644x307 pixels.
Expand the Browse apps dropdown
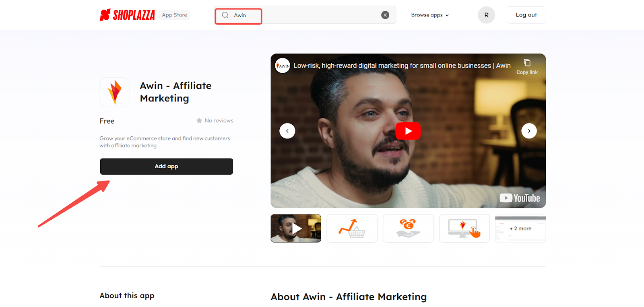point(430,15)
